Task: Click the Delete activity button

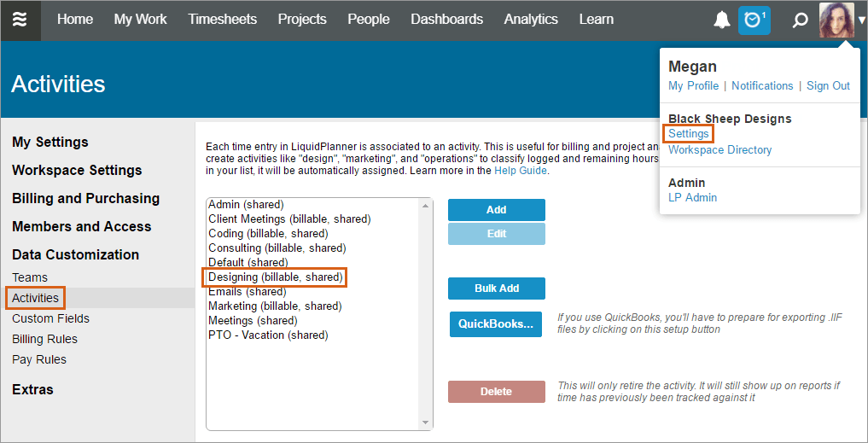Action: (x=496, y=392)
